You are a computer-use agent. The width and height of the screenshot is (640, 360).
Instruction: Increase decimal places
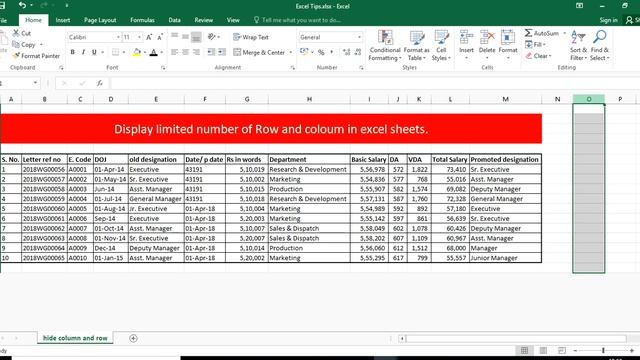click(x=347, y=52)
